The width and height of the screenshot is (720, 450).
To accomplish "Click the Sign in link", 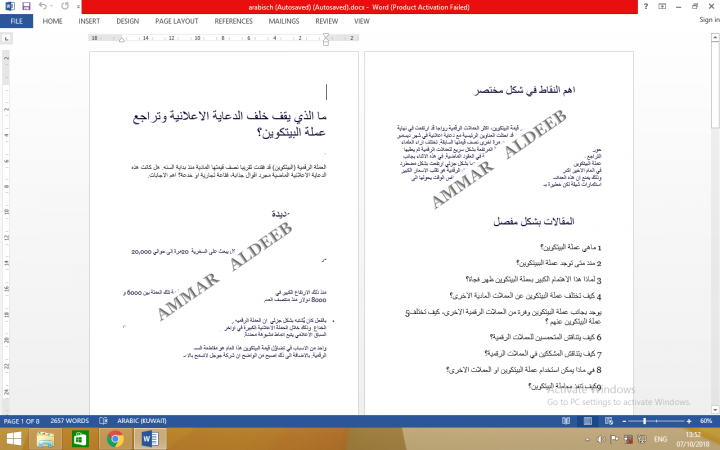I will (x=709, y=20).
